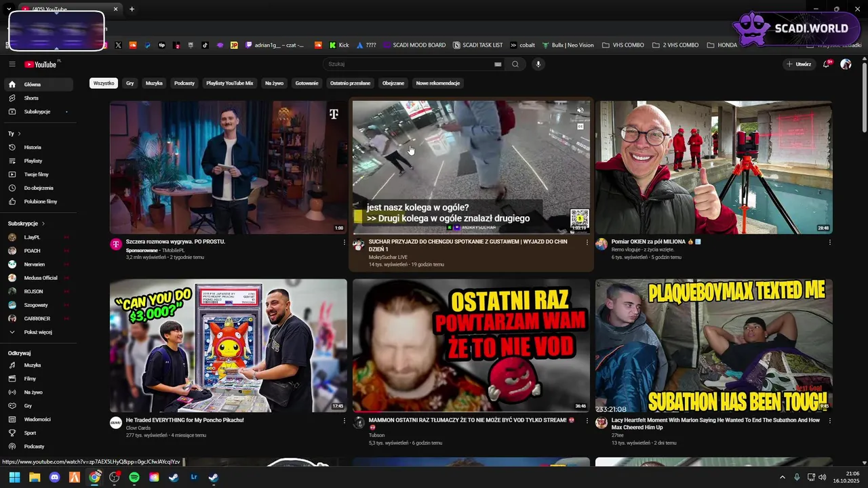Select the Ostatnio przesłane chip
Image resolution: width=868 pixels, height=488 pixels.
click(x=350, y=83)
